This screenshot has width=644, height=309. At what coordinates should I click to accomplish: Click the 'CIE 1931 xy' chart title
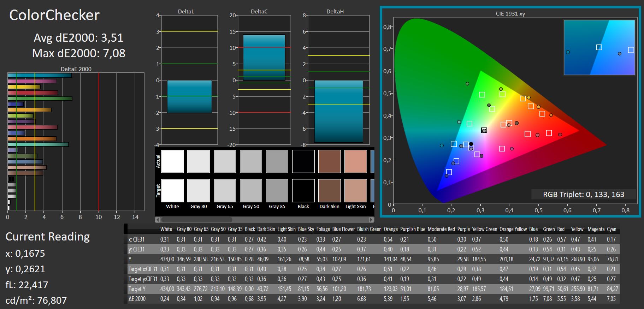pyautogui.click(x=510, y=14)
